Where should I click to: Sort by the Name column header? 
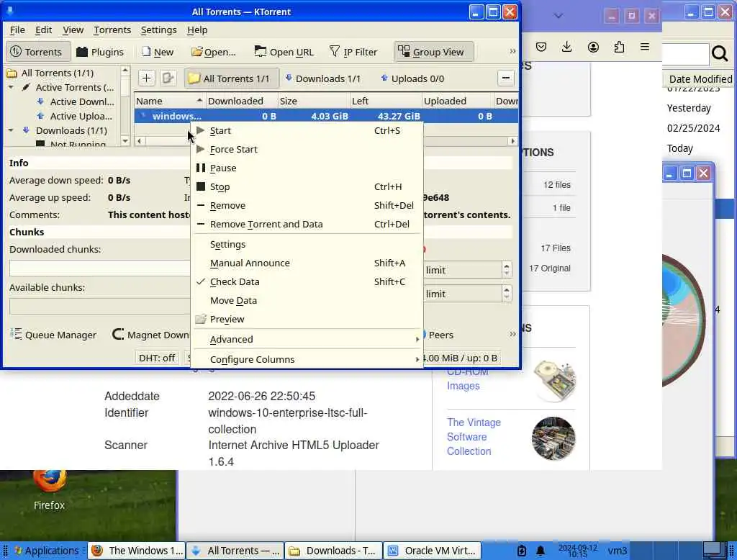click(x=170, y=101)
